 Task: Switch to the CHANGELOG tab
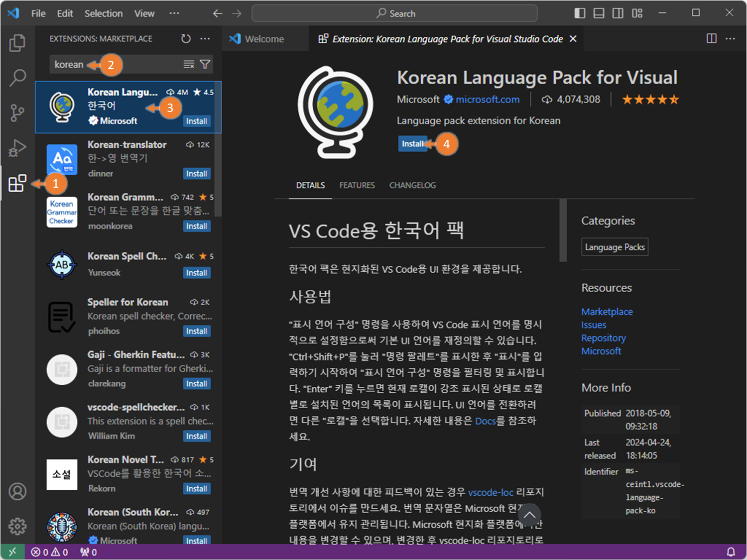coord(412,185)
